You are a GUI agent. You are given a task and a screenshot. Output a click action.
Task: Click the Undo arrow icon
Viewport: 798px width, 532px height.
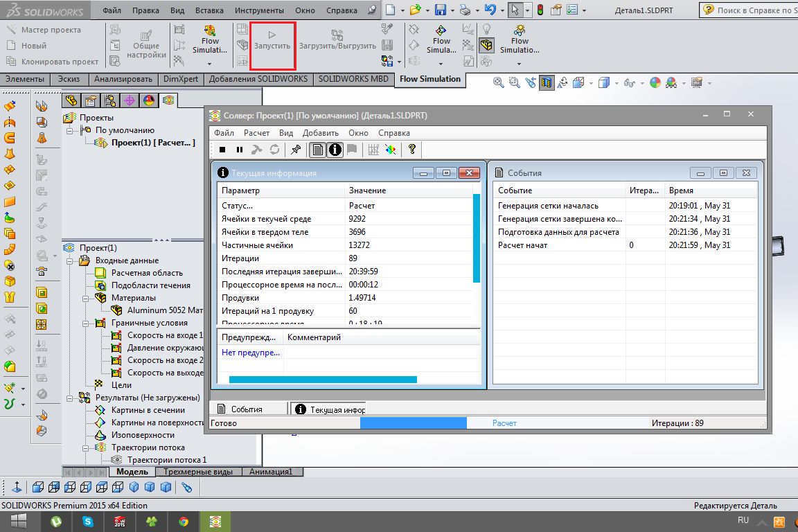[x=490, y=10]
